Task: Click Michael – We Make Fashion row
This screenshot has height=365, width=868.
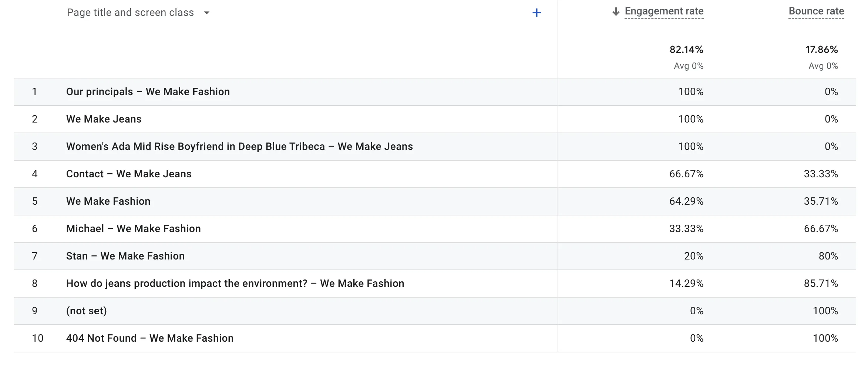Action: 133,229
